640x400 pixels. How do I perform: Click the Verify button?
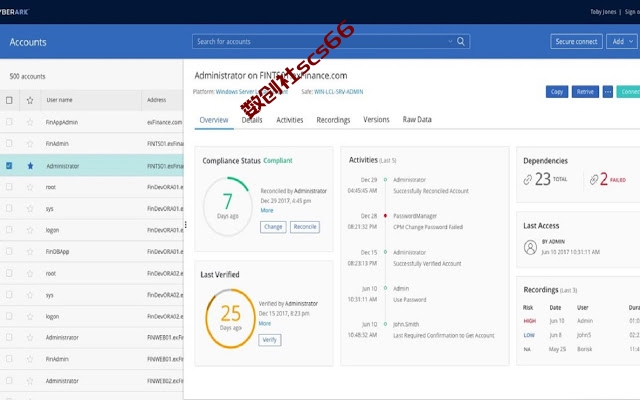[x=269, y=340]
